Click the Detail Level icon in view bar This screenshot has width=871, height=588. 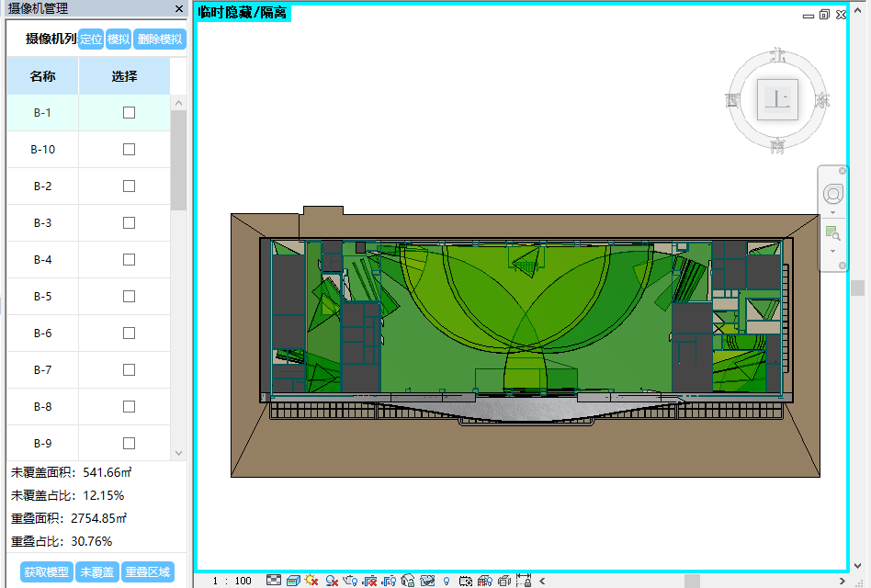tap(273, 581)
